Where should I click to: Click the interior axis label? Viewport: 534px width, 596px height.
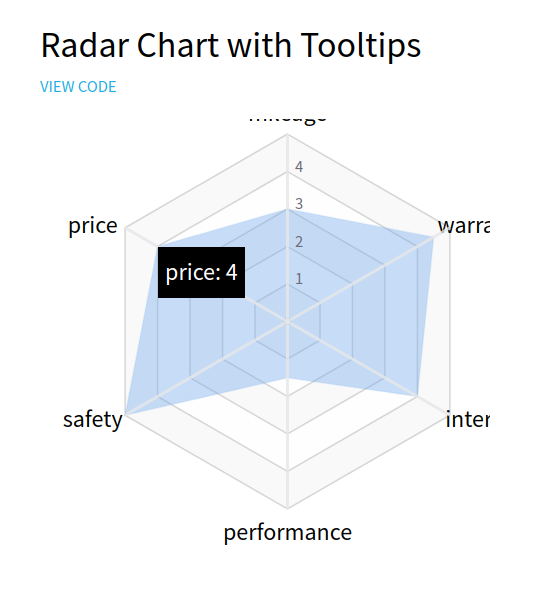[467, 419]
